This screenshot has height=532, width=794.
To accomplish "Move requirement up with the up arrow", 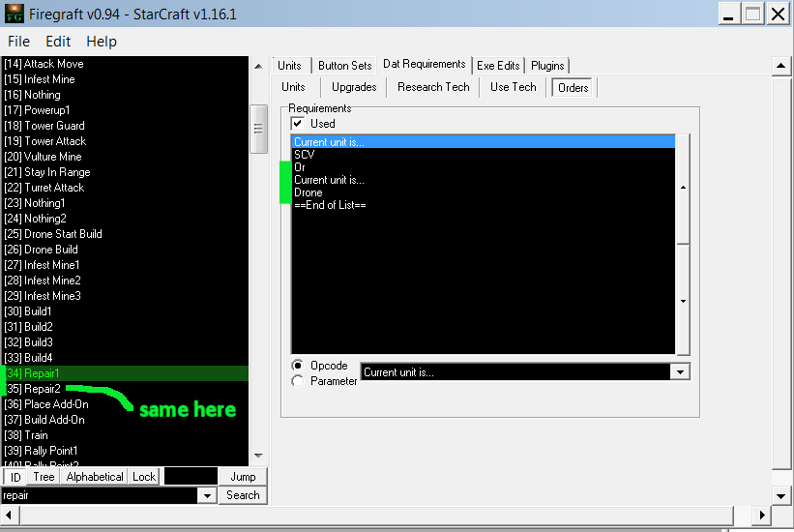I will (683, 188).
